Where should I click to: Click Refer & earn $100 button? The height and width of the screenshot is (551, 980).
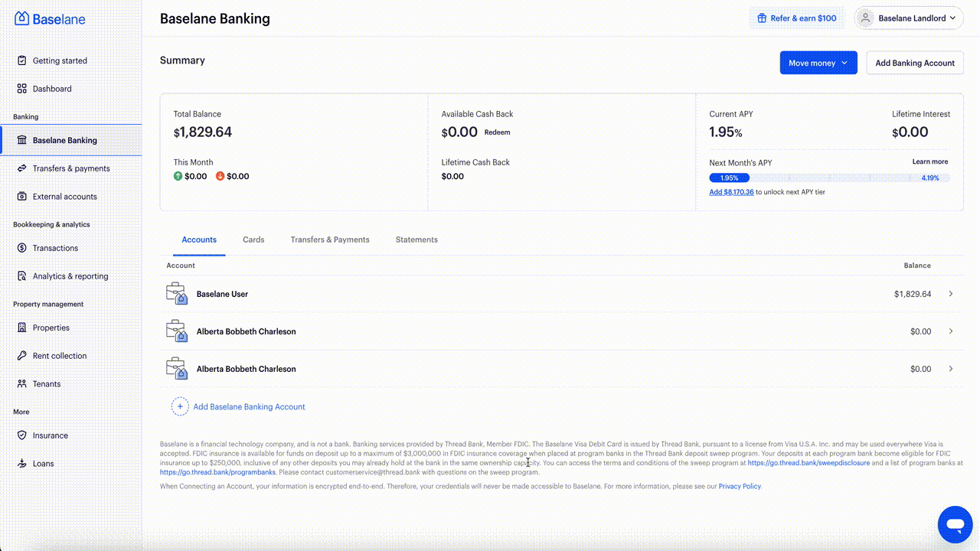point(796,18)
